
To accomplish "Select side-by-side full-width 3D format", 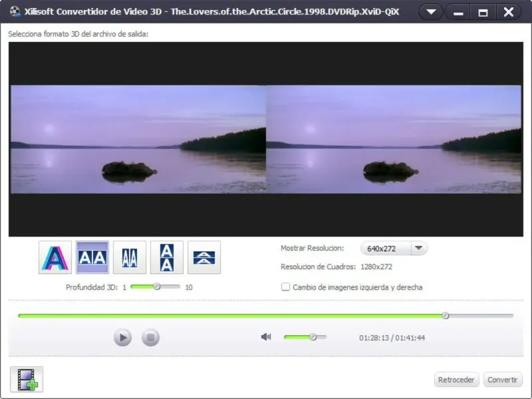I will point(92,257).
